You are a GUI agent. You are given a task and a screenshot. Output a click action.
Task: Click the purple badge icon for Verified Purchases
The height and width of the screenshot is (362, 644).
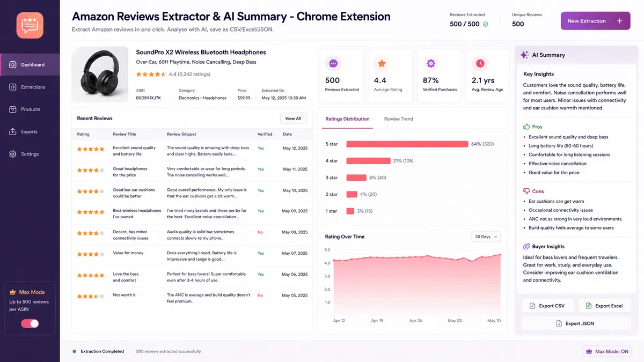pyautogui.click(x=431, y=64)
